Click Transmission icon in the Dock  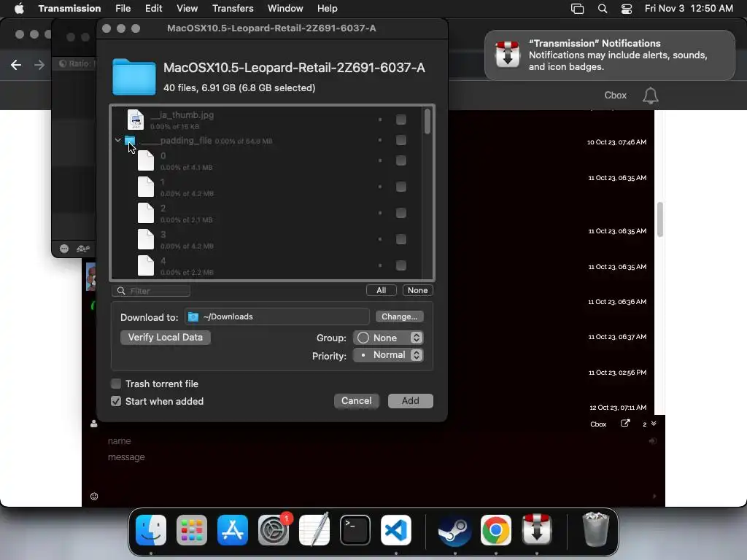(x=537, y=530)
